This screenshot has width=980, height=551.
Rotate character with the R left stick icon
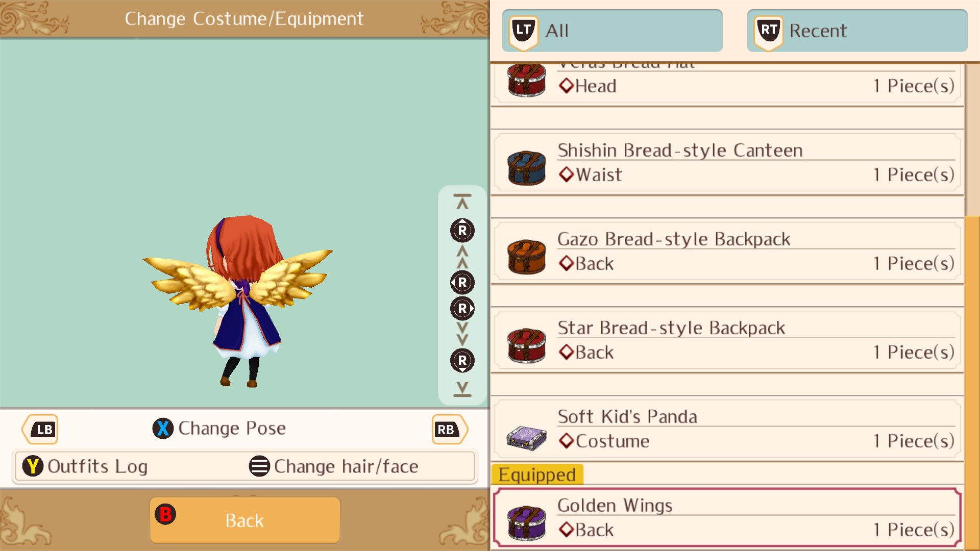[x=462, y=282]
